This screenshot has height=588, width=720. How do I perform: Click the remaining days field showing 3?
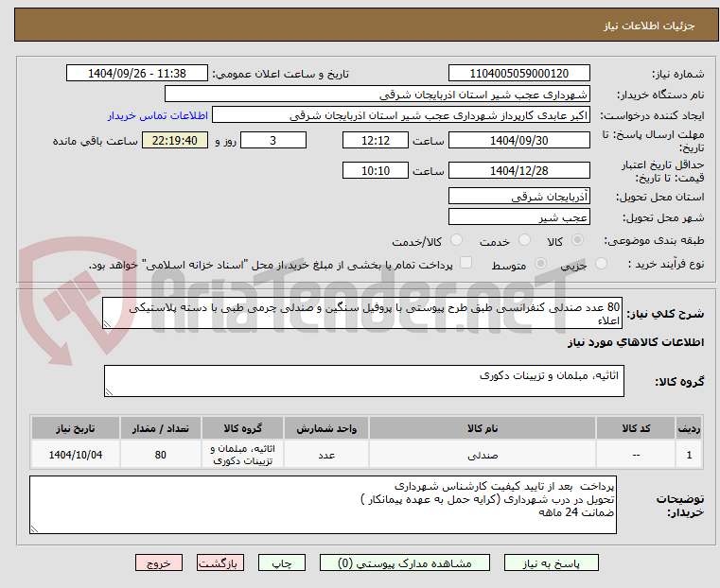pos(273,140)
